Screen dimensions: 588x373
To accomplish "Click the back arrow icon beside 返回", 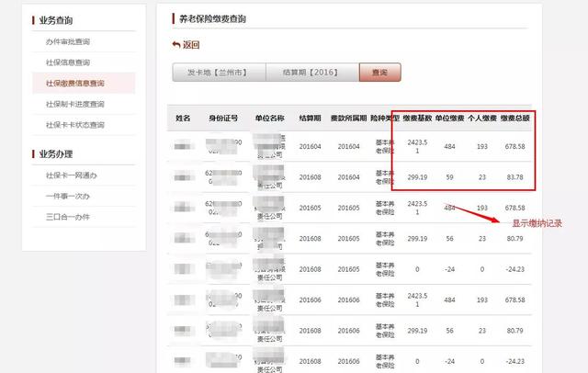I will pyautogui.click(x=176, y=44).
